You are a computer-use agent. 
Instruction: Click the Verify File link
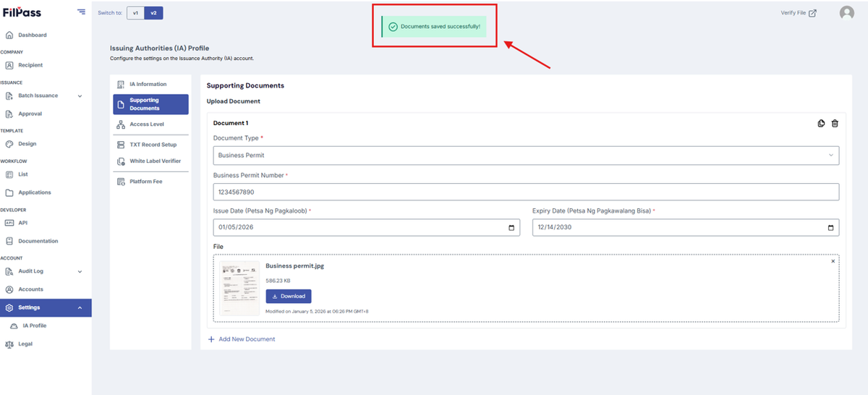799,13
